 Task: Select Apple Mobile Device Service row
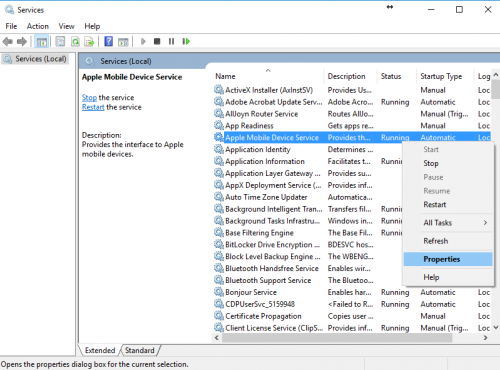352,137
